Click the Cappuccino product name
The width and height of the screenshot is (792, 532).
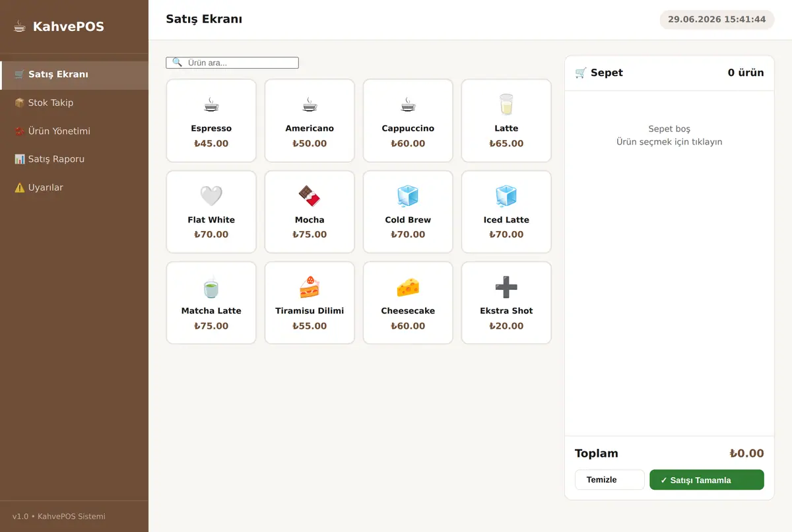point(408,128)
